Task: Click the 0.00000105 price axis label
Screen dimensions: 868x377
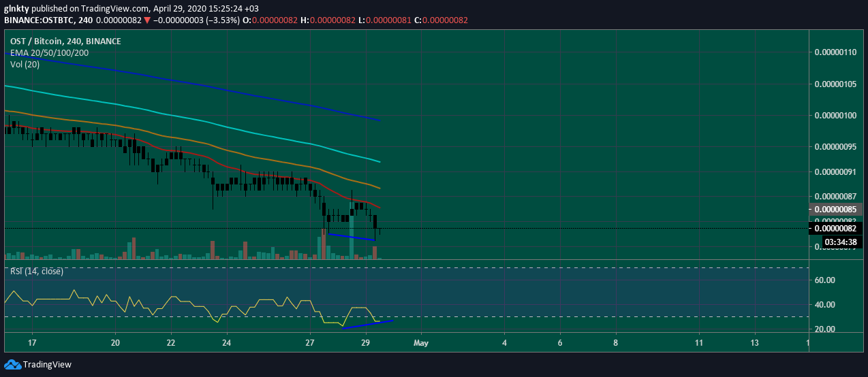Action: tap(835, 84)
